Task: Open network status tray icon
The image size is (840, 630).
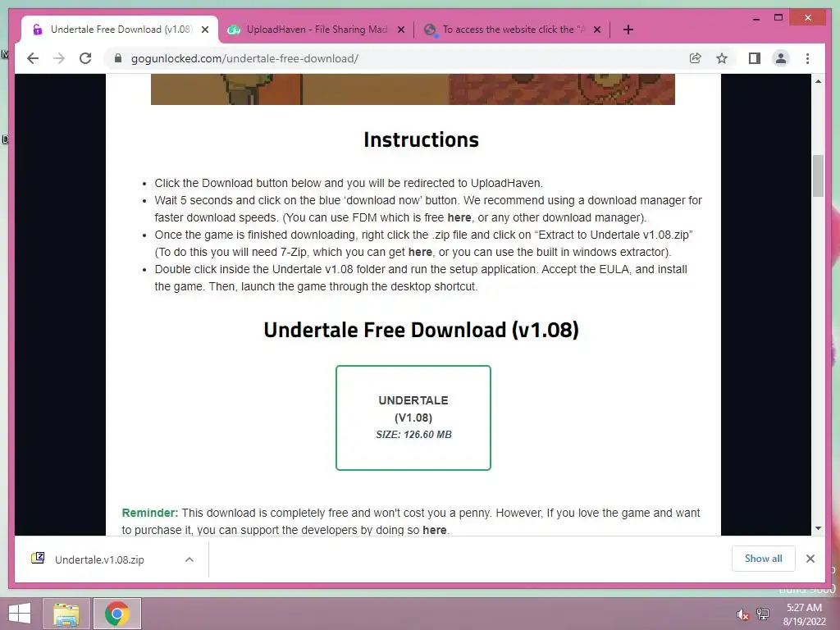Action: 763,614
